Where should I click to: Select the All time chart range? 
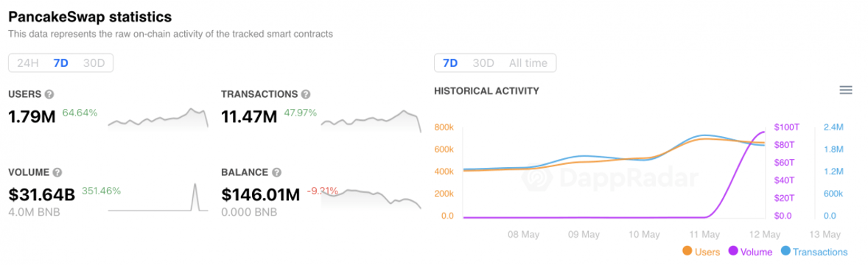(528, 63)
